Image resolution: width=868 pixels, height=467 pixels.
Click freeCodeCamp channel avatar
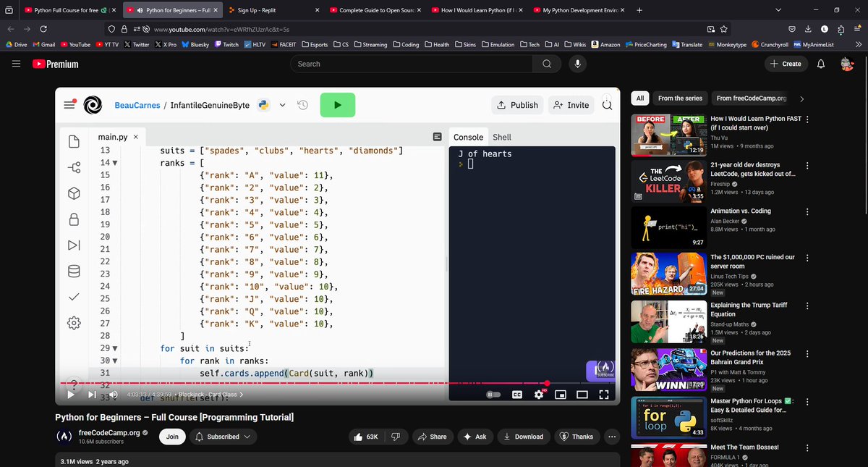pyautogui.click(x=64, y=437)
